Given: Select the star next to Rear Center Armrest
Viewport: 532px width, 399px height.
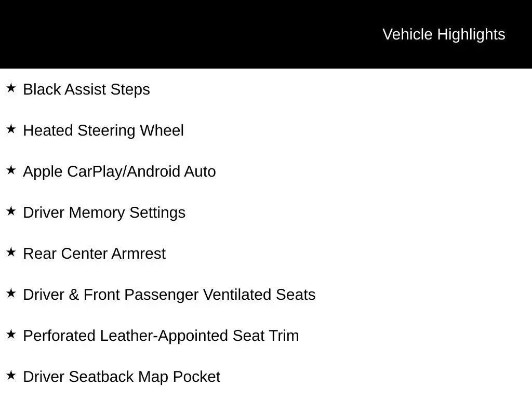Looking at the screenshot, I should (11, 252).
